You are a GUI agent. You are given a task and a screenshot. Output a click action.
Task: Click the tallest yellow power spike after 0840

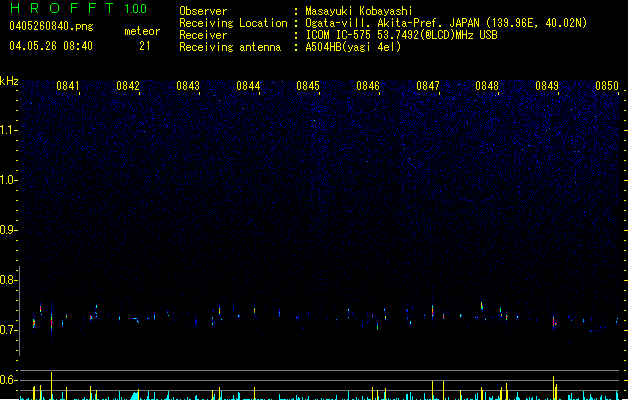(x=51, y=386)
